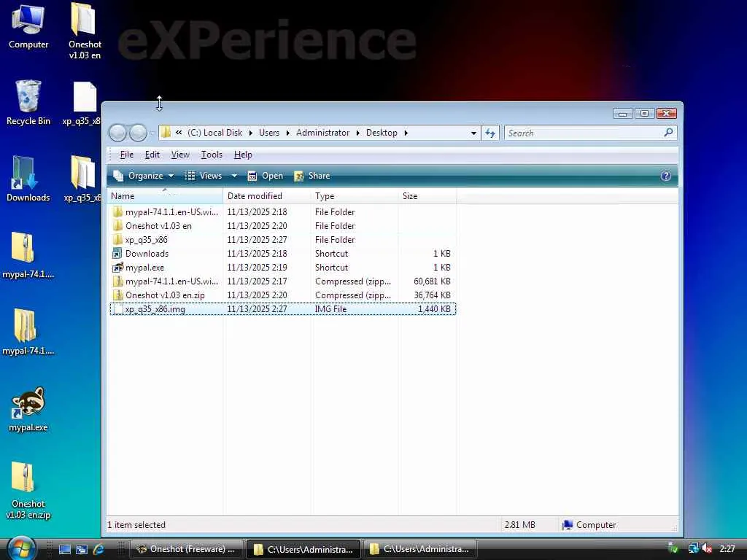Switch to second C:\Users\Administra... taskbar button
Image resolution: width=747 pixels, height=560 pixels.
pos(420,549)
